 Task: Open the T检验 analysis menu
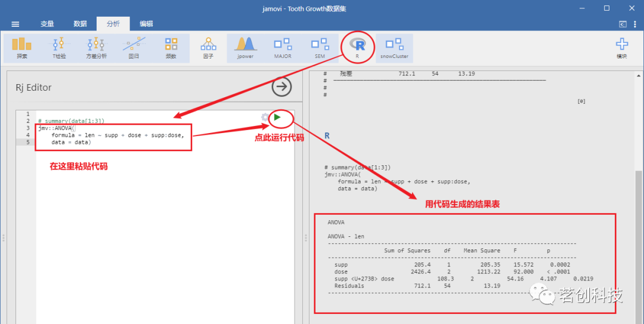[x=59, y=48]
